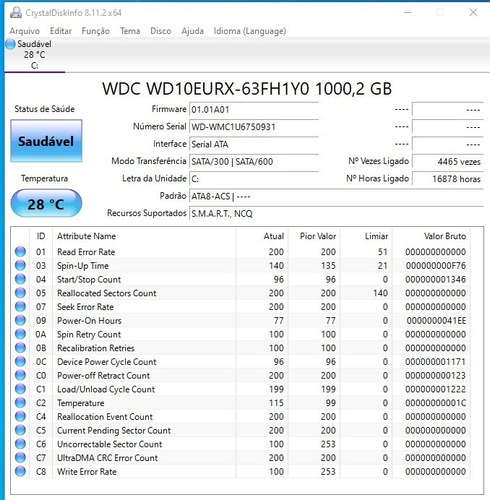Screen dimensions: 490x500
Task: Close the CrystalDiskInfo window
Action: click(473, 13)
